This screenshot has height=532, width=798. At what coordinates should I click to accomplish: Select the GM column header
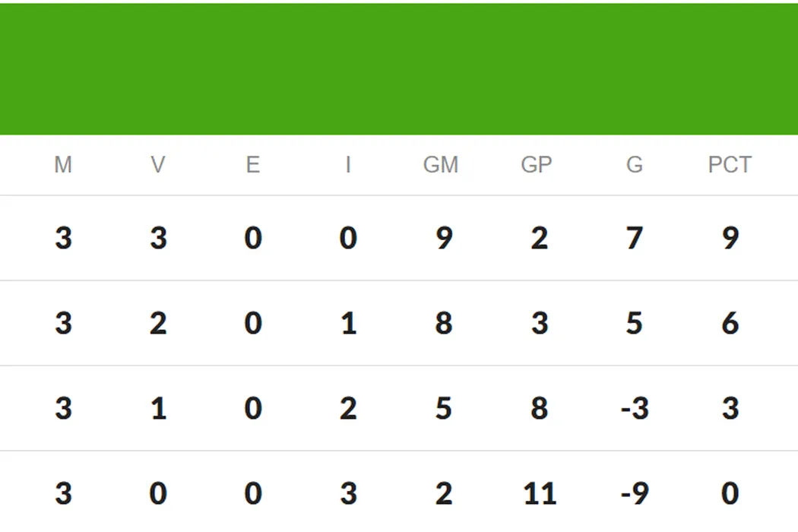tap(441, 165)
